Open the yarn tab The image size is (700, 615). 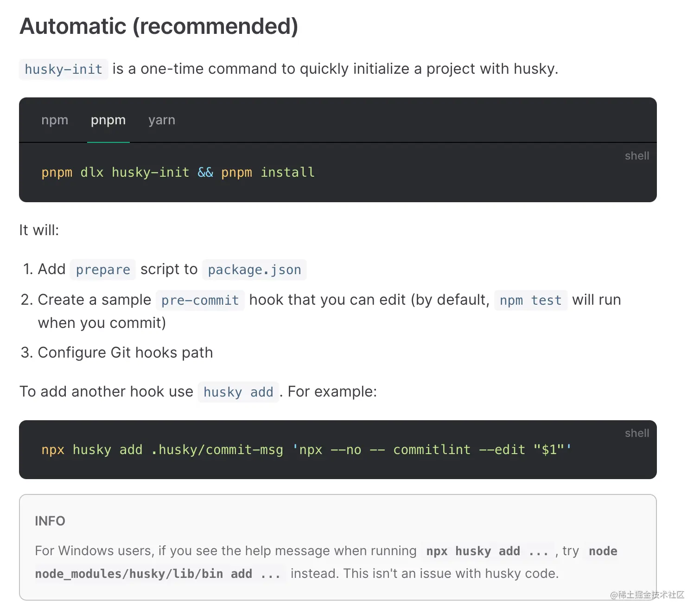pos(162,120)
